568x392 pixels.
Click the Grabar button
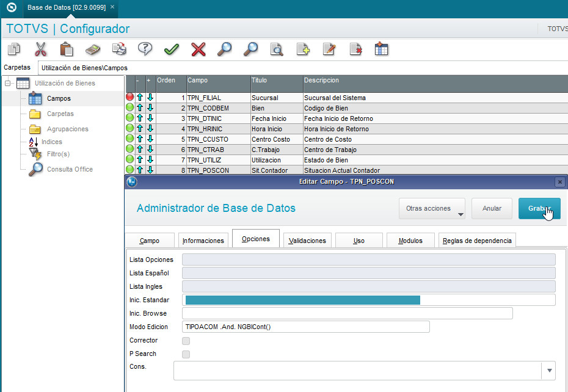pyautogui.click(x=539, y=208)
